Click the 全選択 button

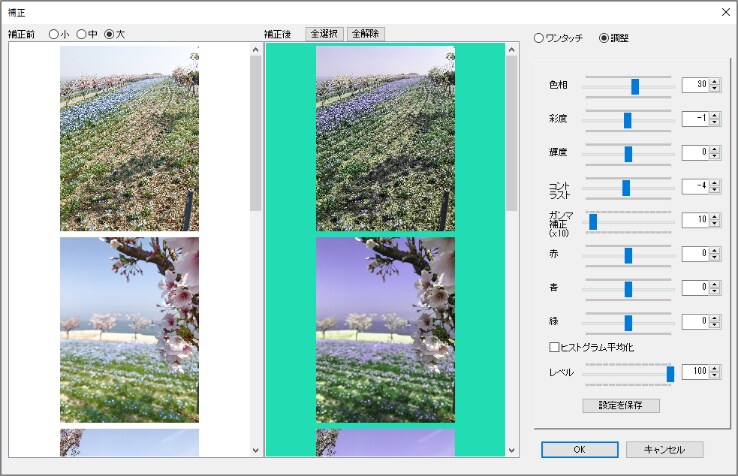[324, 34]
